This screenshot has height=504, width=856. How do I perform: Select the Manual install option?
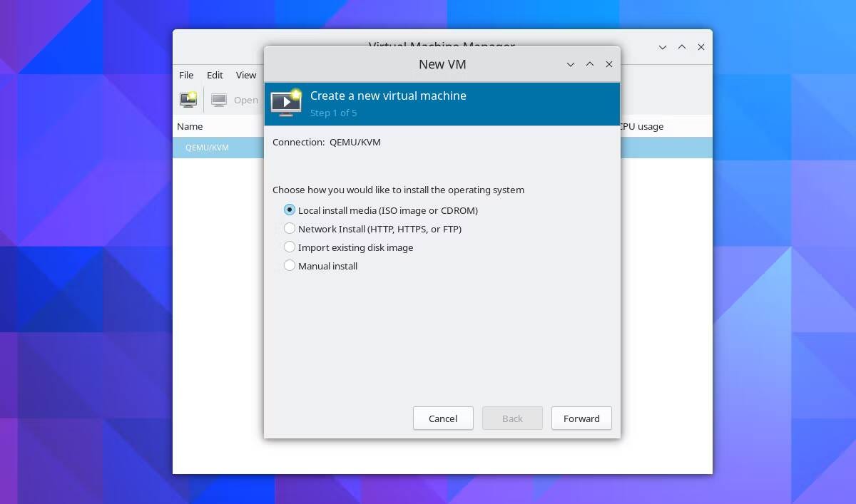290,265
